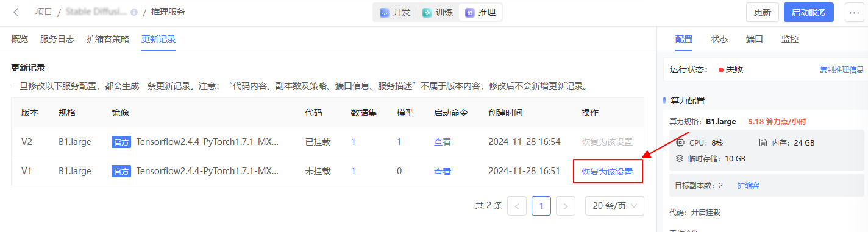
Task: Click V1 version cell
Action: point(26,172)
